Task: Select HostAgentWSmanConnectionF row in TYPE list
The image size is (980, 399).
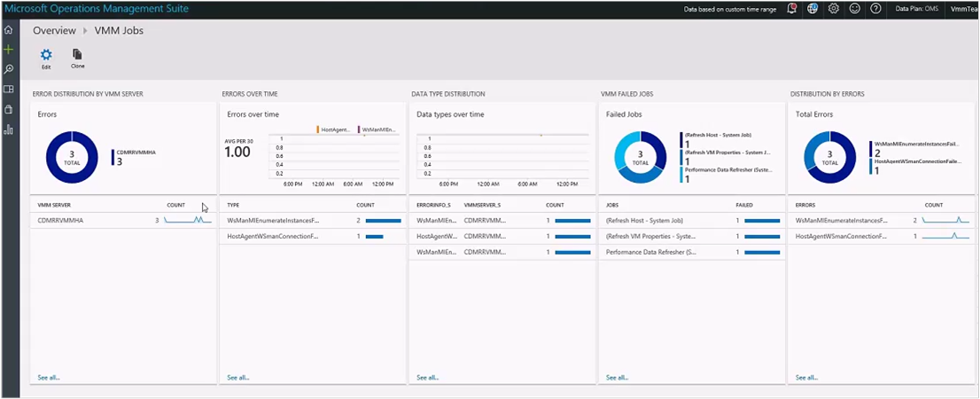Action: tap(313, 237)
